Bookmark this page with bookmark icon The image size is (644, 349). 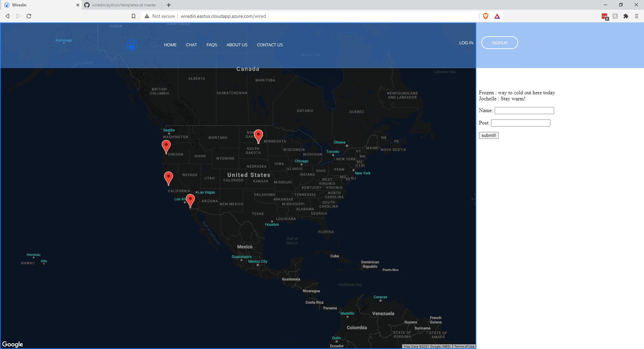click(x=133, y=16)
